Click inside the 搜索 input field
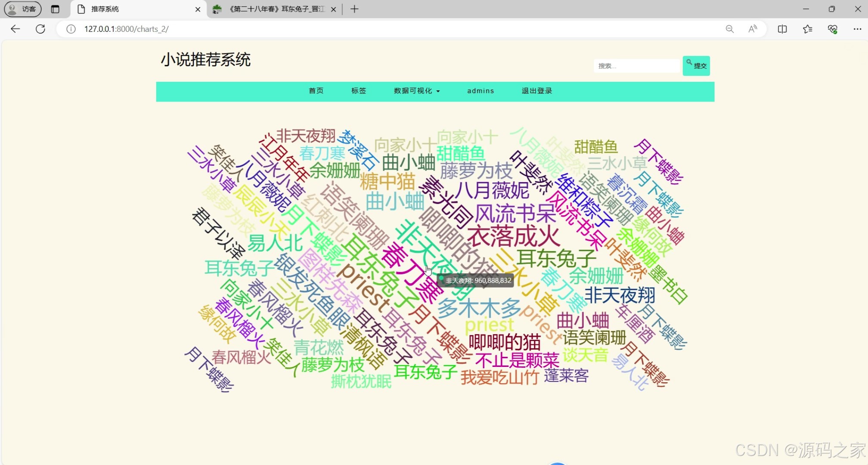 (636, 65)
